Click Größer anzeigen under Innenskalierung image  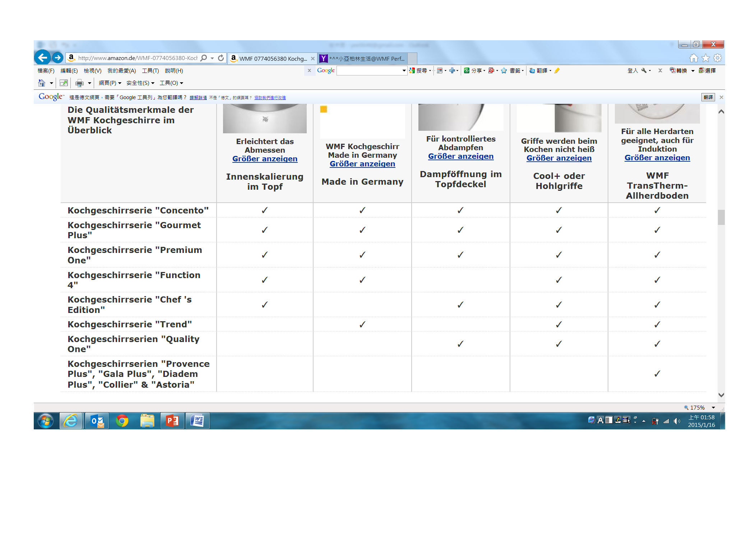265,159
